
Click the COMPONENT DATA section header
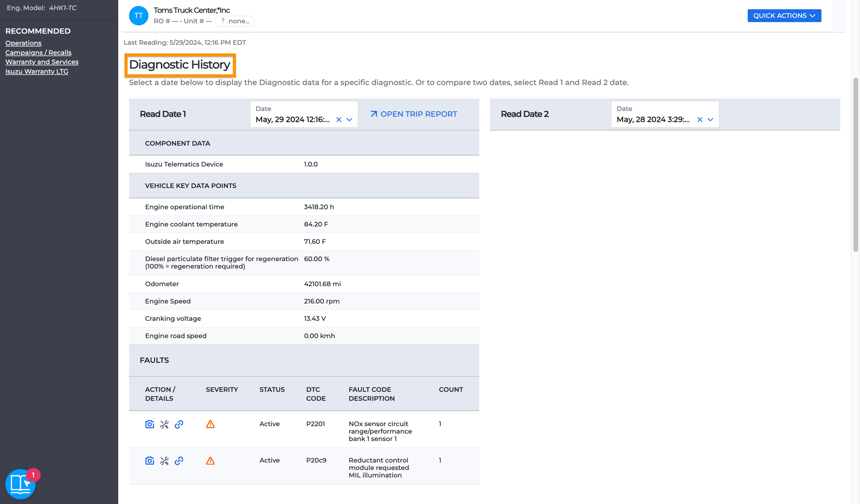coord(177,143)
